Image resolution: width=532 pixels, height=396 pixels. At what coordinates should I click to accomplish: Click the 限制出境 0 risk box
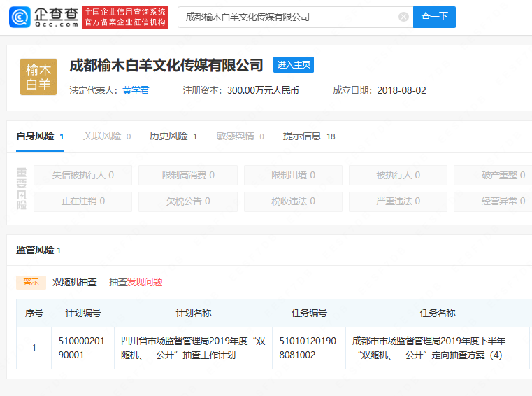[293, 175]
